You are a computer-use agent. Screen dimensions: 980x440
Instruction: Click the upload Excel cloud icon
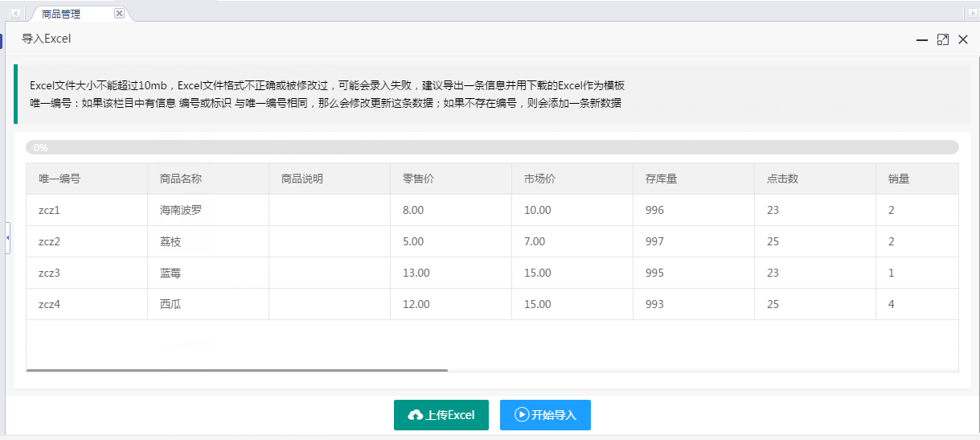pos(416,415)
